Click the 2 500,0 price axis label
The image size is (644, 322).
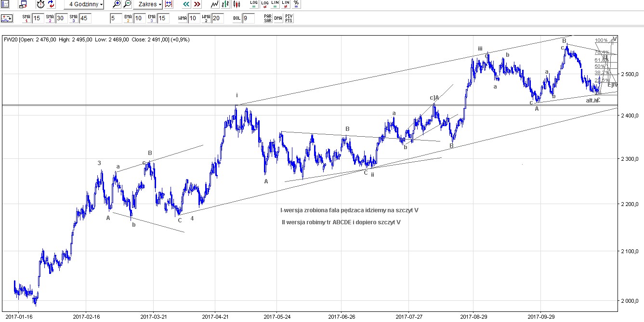tap(630, 74)
